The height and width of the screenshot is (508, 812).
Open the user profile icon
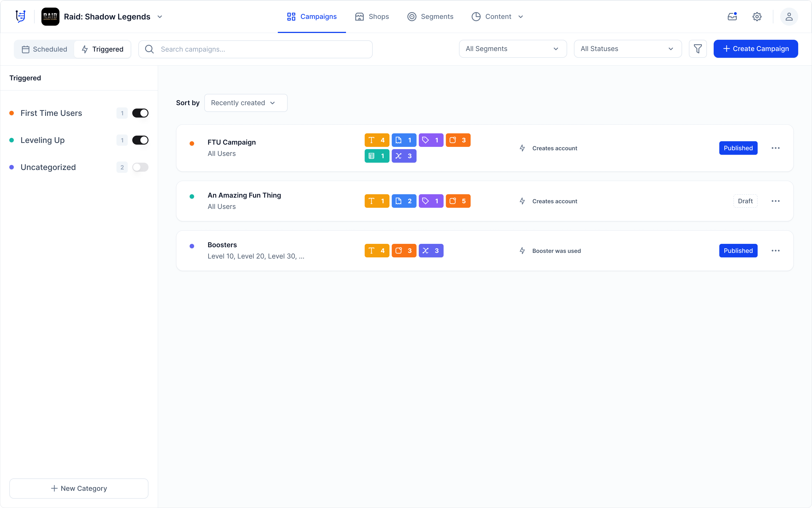[x=789, y=16]
